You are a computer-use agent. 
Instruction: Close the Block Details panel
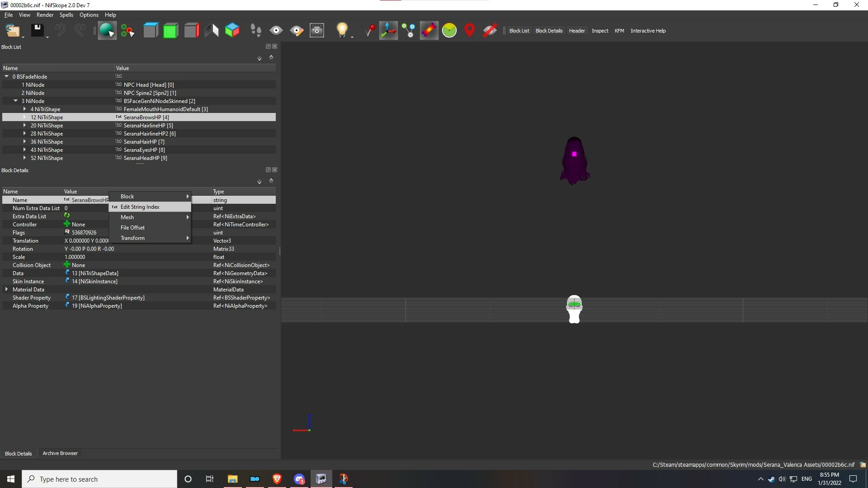click(274, 170)
